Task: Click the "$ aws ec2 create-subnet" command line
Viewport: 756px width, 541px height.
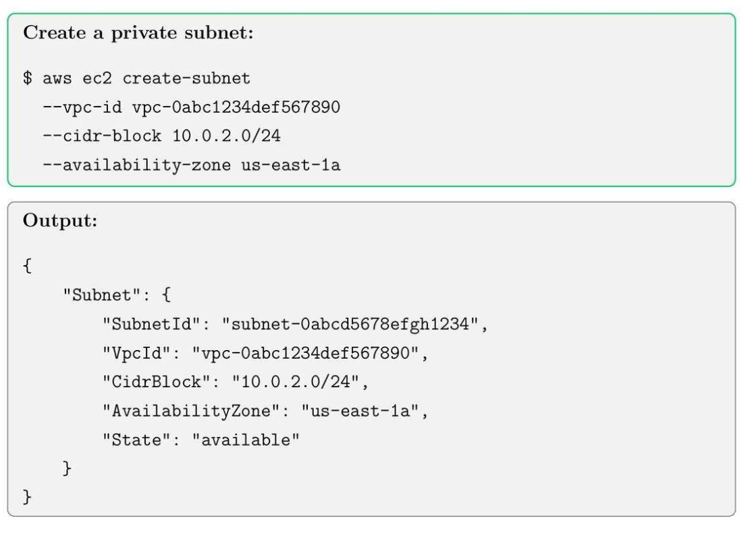Action: click(137, 78)
